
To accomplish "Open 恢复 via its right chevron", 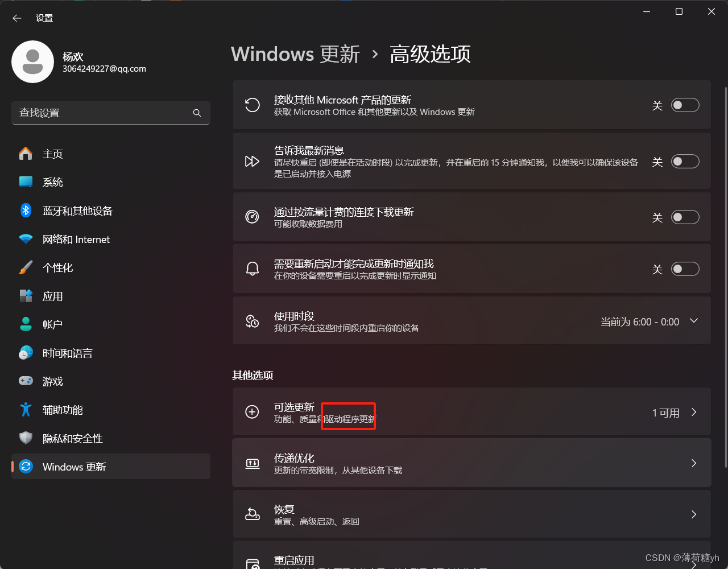I will coord(694,514).
